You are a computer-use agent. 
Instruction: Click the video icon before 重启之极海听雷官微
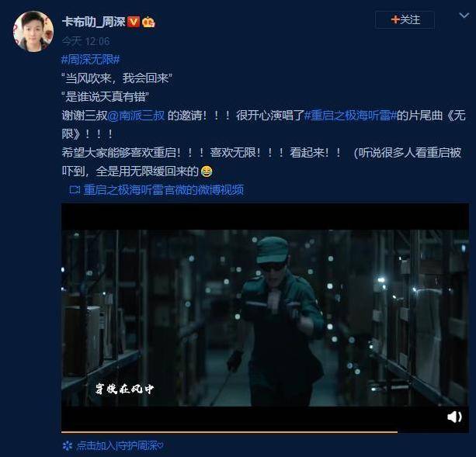75,190
